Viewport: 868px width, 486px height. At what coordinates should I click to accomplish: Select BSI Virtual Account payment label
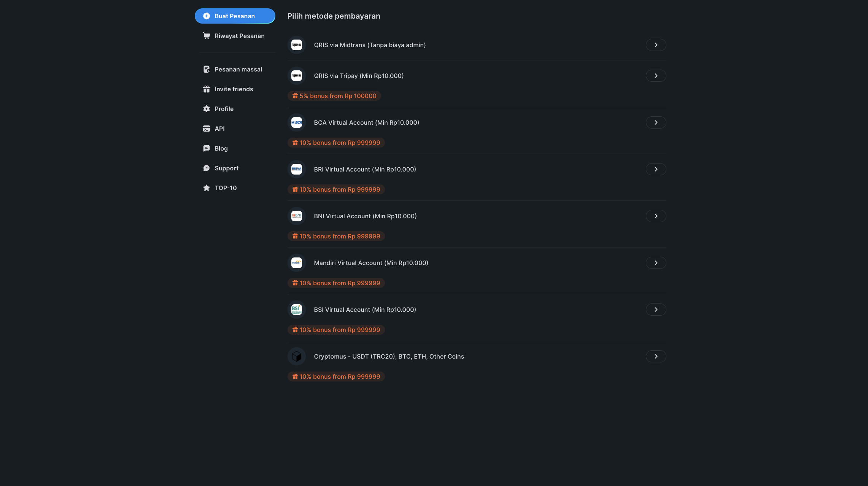364,310
